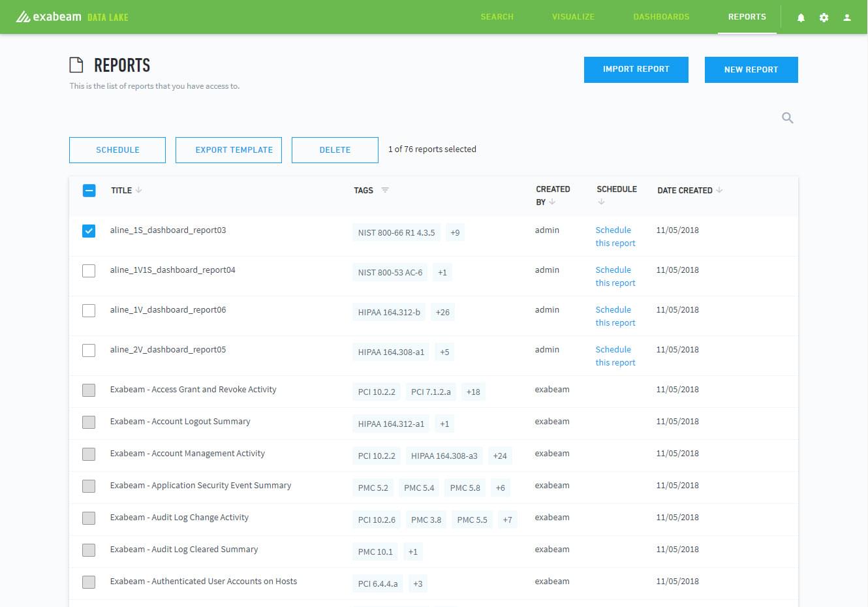Viewport: 868px width, 607px height.
Task: Expand +24 tags for Account Management Activity
Action: pyautogui.click(x=500, y=456)
